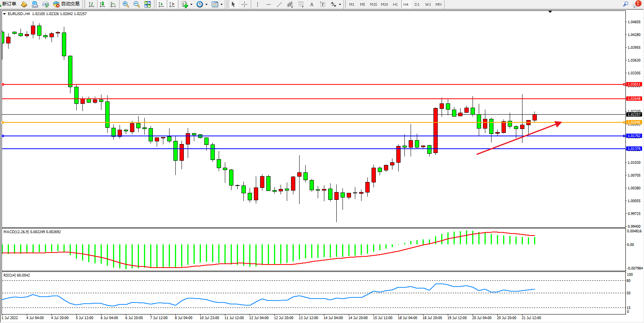The image size is (644, 323).
Task: Toggle chart shift from right edge
Action: click(172, 5)
